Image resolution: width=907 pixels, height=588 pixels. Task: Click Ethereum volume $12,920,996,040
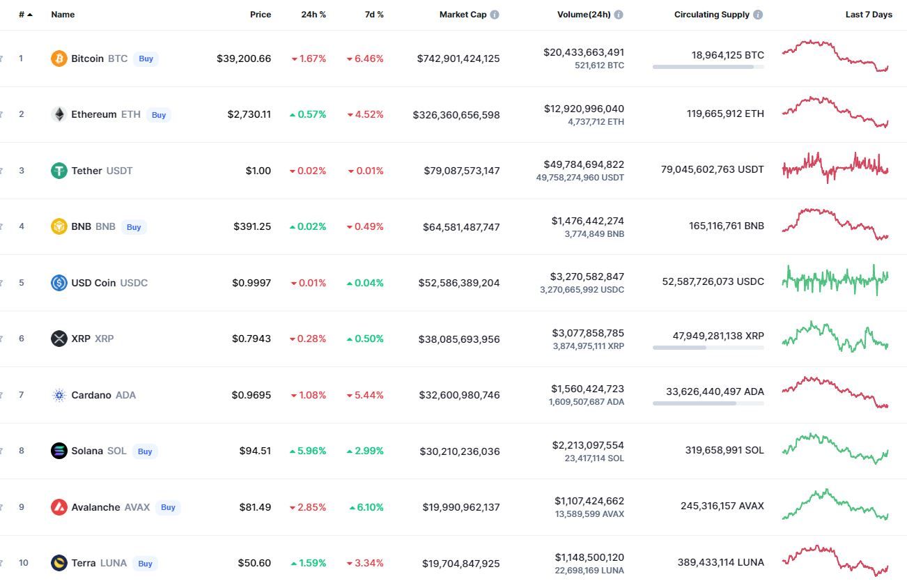click(584, 109)
